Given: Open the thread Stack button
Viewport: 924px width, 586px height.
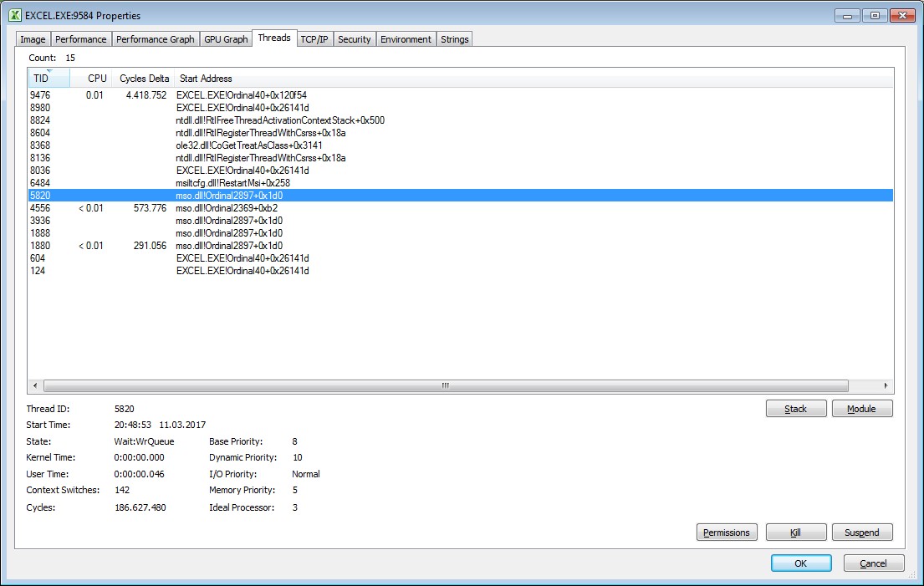Looking at the screenshot, I should 796,409.
